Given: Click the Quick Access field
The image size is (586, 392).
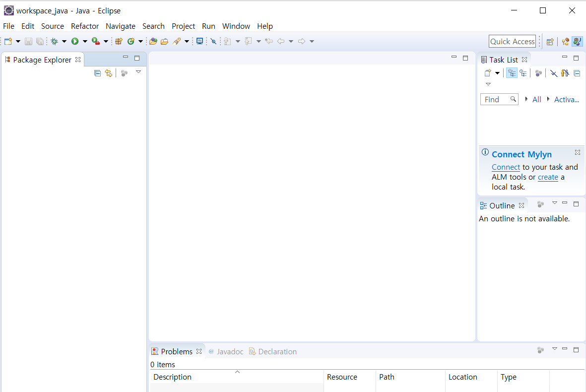Looking at the screenshot, I should pyautogui.click(x=512, y=42).
